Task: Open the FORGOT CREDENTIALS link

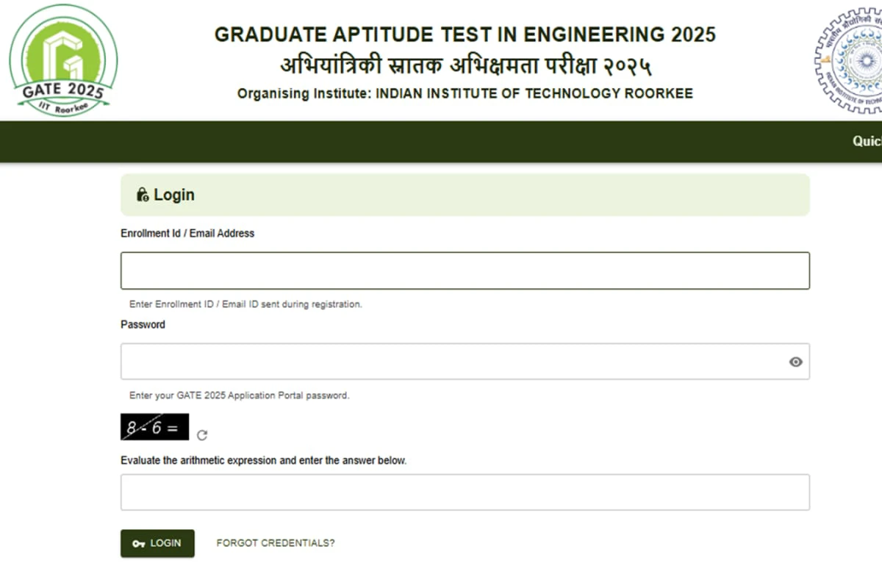Action: pyautogui.click(x=276, y=543)
